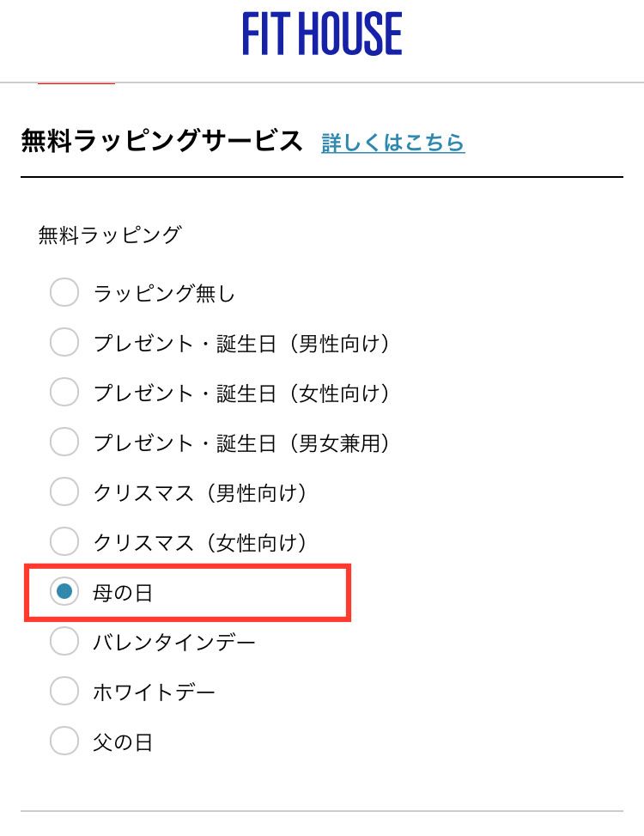644x836 pixels.
Task: Open the 詳しくはこちら details link
Action: point(393,143)
